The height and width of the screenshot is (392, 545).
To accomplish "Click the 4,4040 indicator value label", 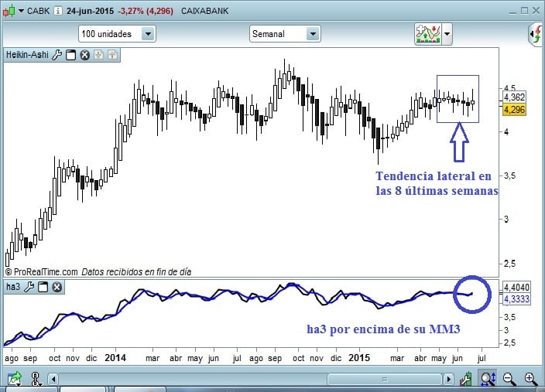I will [516, 288].
